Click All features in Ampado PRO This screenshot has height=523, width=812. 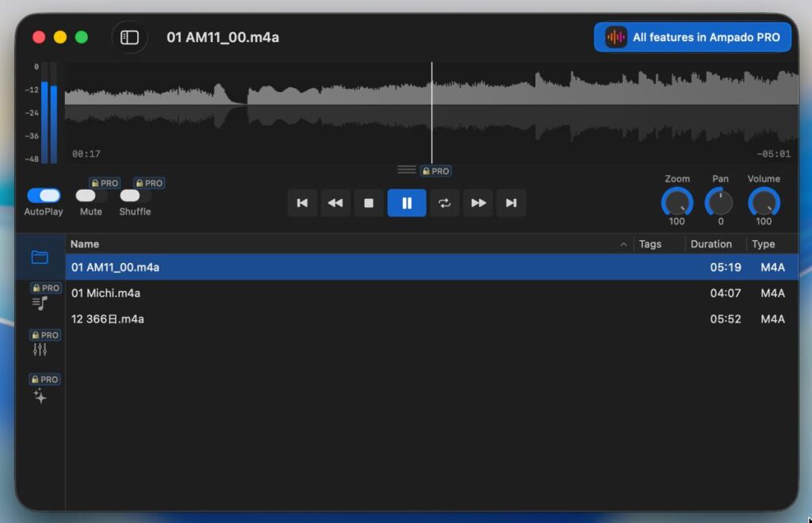point(692,37)
